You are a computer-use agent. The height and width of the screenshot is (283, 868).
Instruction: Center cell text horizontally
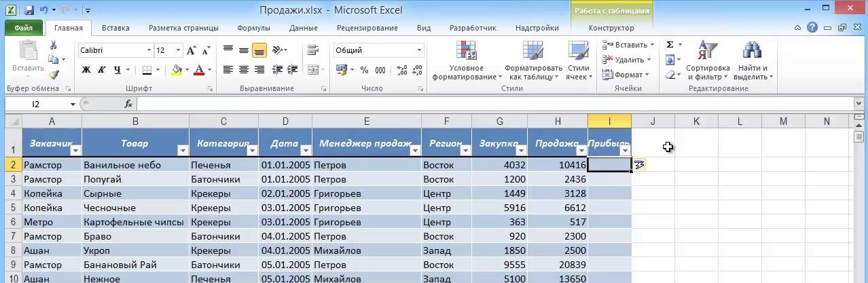click(x=244, y=69)
